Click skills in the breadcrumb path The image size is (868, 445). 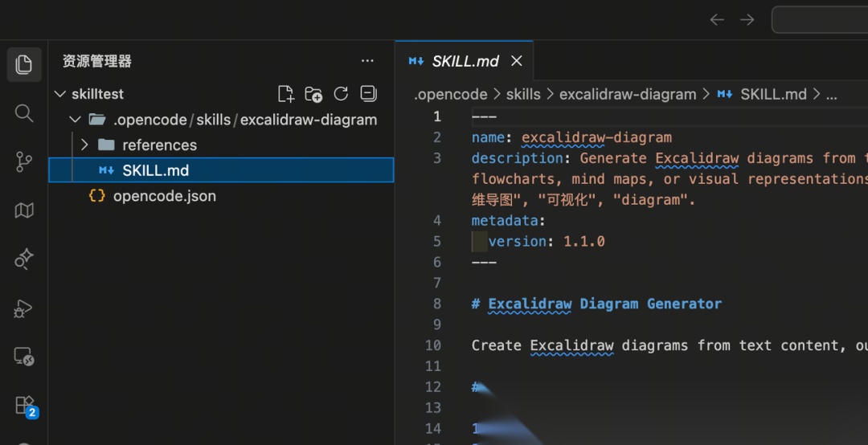(523, 95)
